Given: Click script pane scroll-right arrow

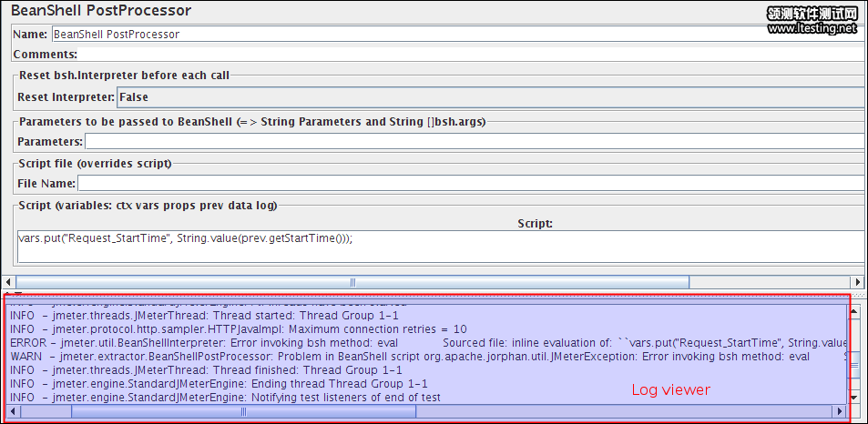Looking at the screenshot, I should pos(856,282).
